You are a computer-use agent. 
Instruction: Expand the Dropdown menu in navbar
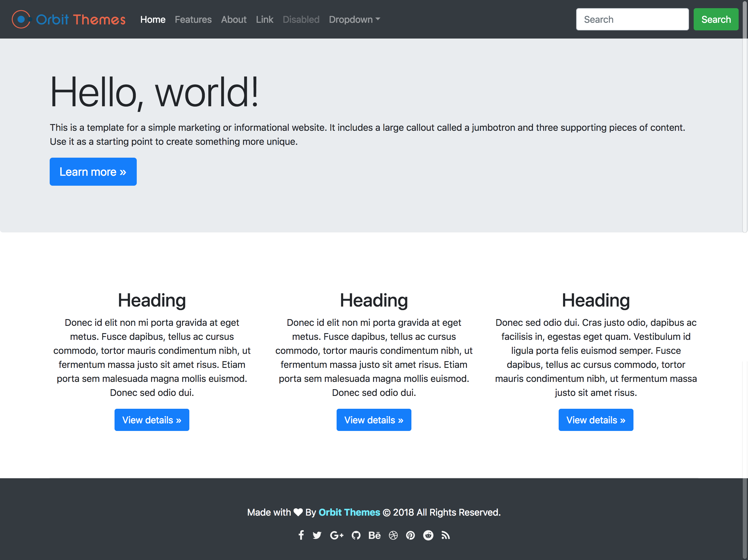pos(354,19)
